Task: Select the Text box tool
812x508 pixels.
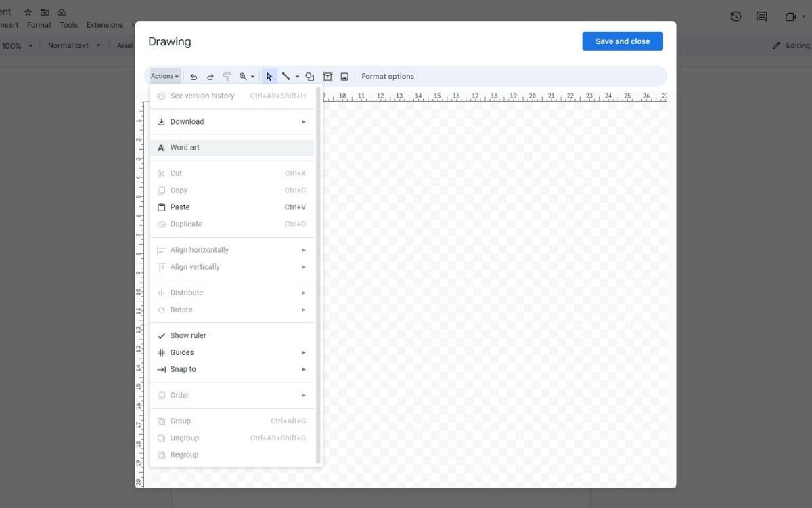Action: click(328, 77)
